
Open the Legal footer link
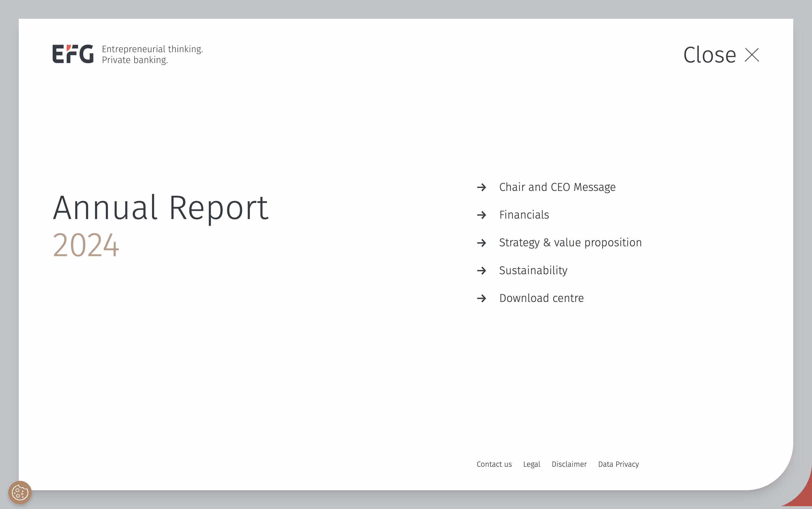pos(531,464)
